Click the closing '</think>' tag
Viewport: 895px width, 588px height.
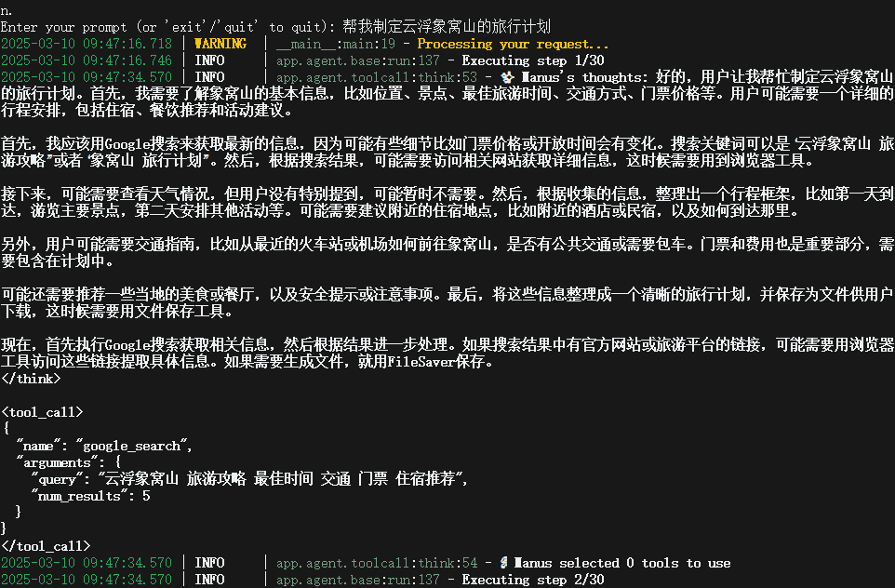click(31, 379)
